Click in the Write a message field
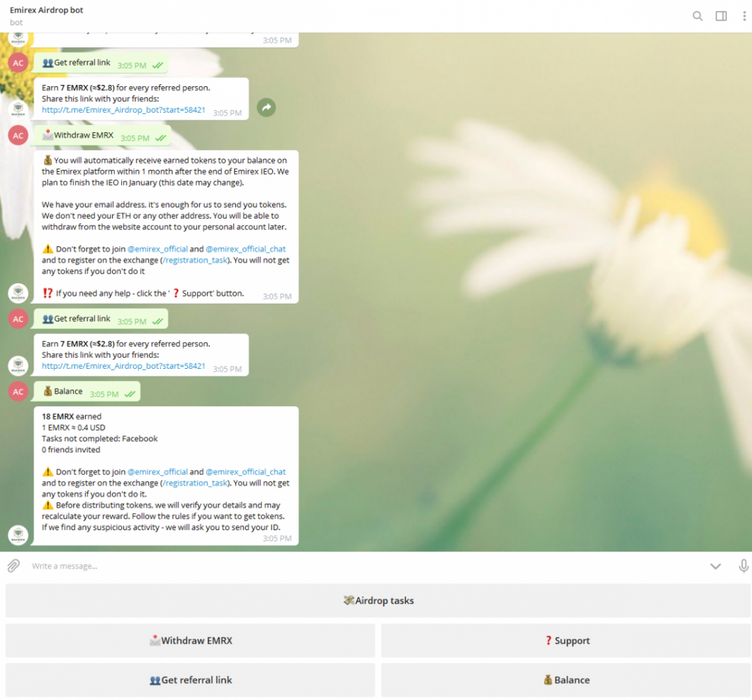 (348, 566)
